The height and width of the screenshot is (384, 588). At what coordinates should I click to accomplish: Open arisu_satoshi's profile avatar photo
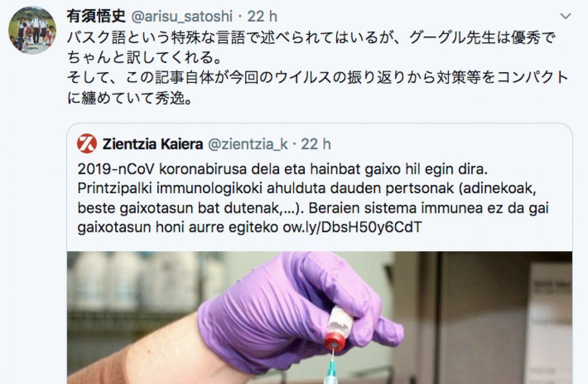[32, 30]
